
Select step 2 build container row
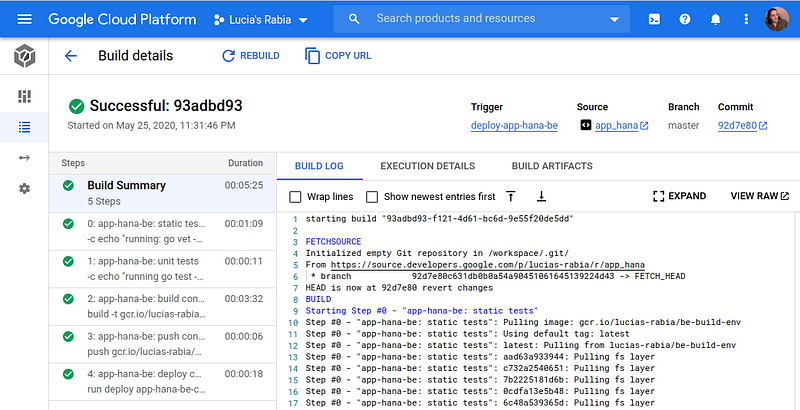coord(162,307)
